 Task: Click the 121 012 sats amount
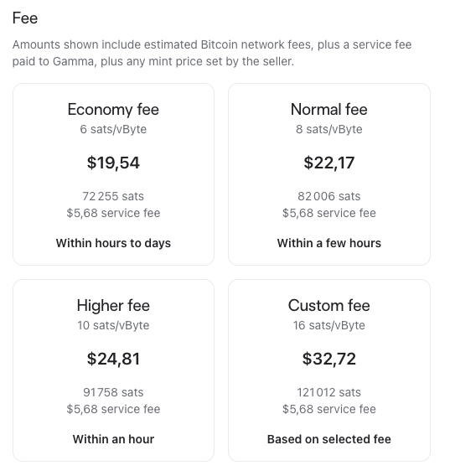click(x=329, y=392)
